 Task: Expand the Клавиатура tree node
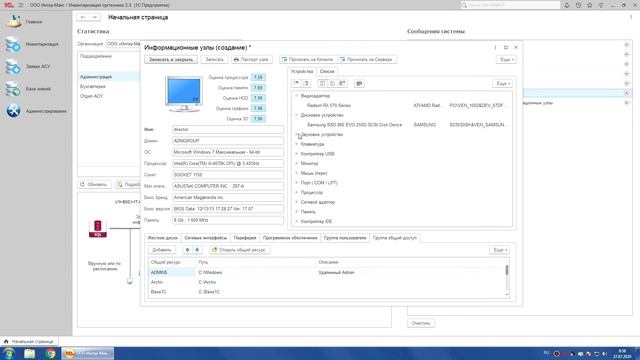297,144
